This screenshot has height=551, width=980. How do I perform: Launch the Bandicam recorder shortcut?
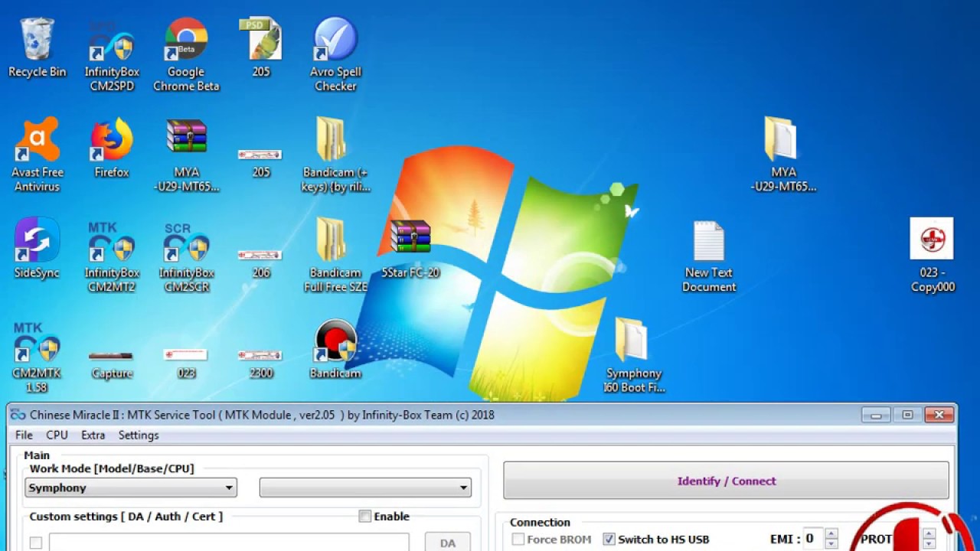point(335,349)
